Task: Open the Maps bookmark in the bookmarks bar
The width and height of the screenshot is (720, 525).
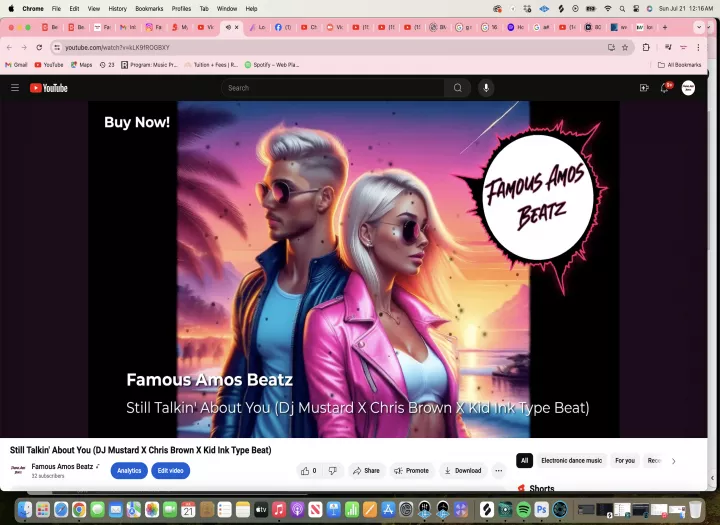Action: pos(81,65)
